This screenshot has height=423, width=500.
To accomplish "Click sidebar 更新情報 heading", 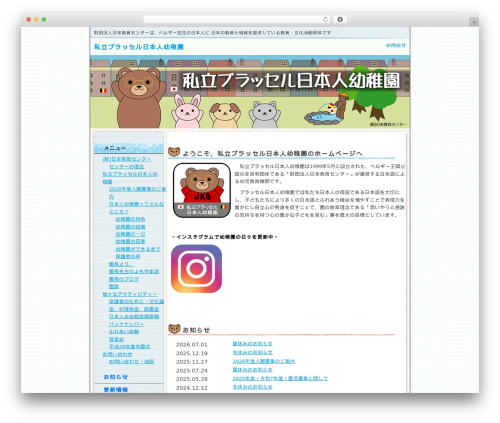I will 116,389.
